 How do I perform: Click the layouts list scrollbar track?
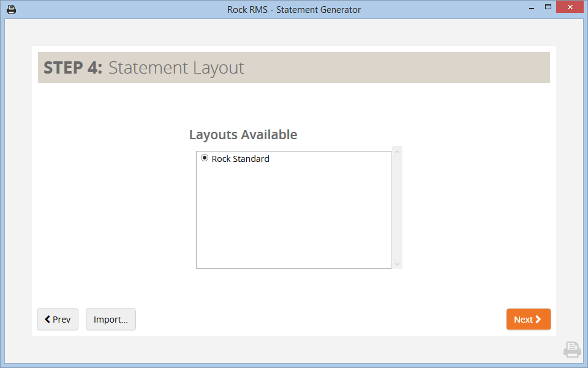click(x=397, y=207)
